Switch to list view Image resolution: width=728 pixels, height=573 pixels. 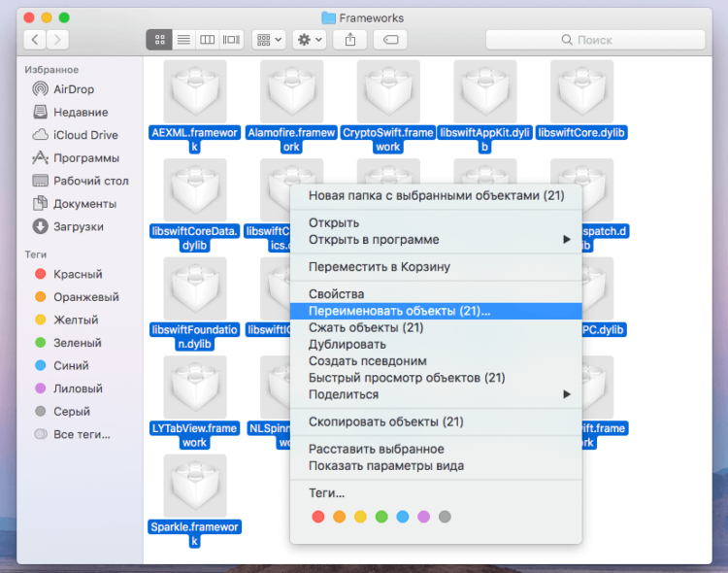[x=183, y=40]
